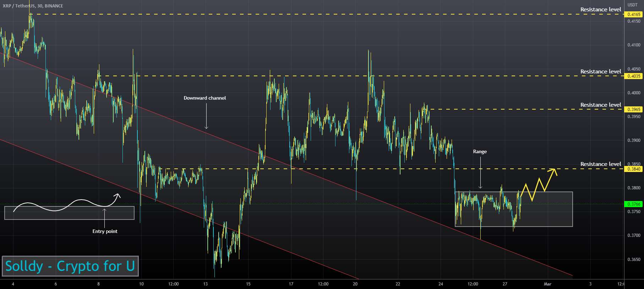Click the USDT currency label
Viewport: 644px width, 289px height.
tap(632, 5)
